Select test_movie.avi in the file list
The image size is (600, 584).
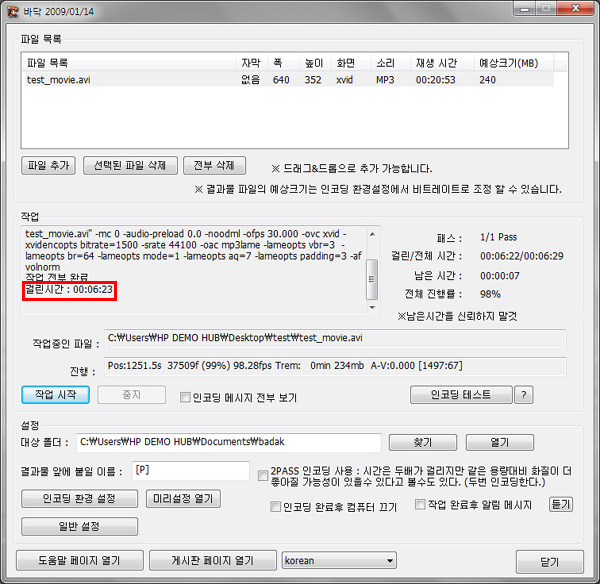coord(60,80)
